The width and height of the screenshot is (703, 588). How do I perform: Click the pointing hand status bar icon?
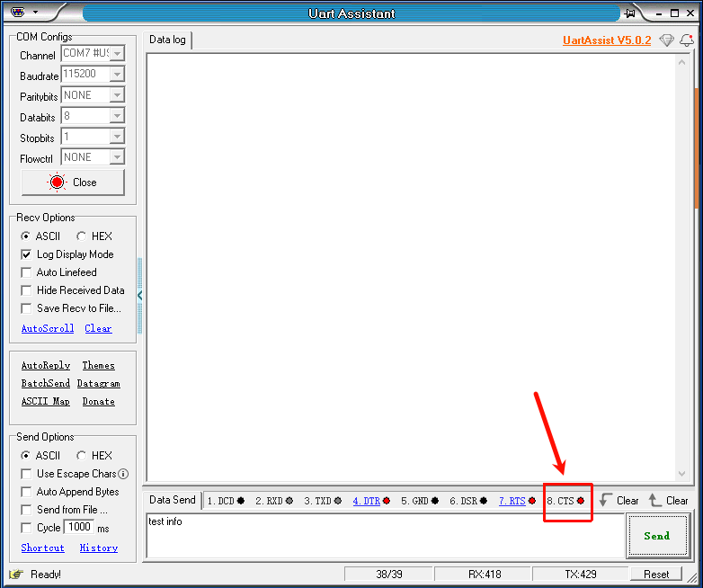point(16,575)
